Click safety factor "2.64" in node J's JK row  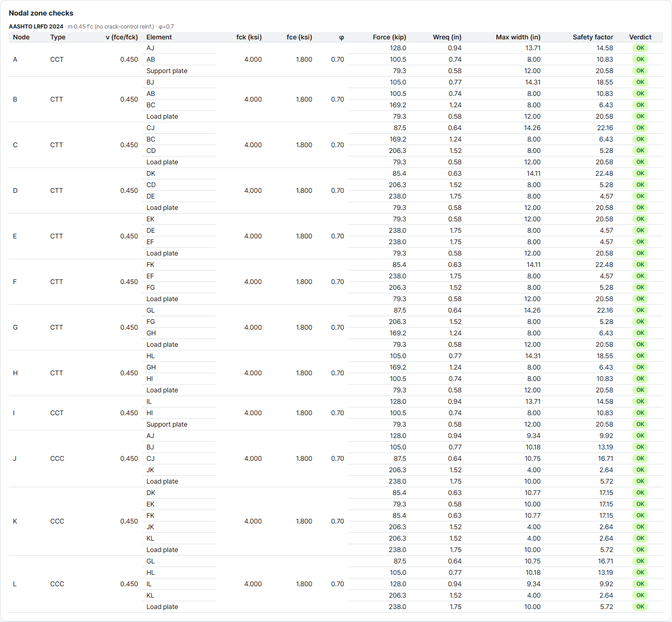(x=606, y=470)
